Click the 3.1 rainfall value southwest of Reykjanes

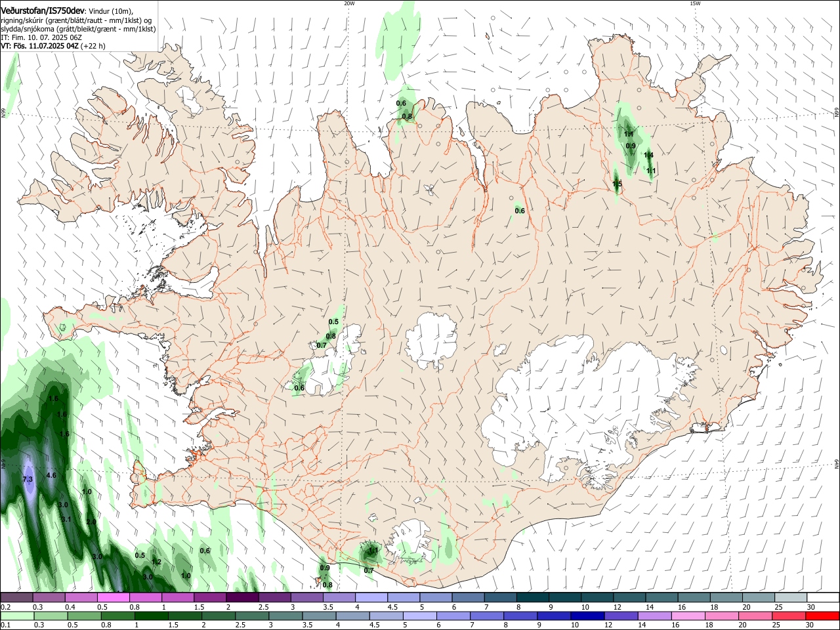tap(66, 519)
